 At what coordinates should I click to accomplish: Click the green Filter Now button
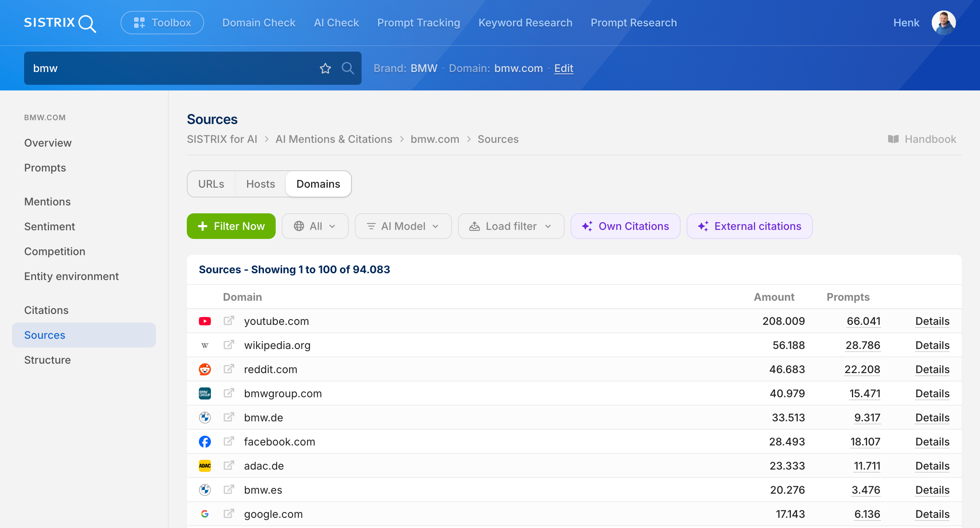click(231, 226)
